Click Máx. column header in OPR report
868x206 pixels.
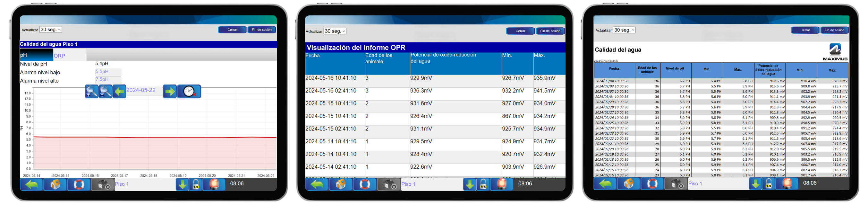coord(549,63)
